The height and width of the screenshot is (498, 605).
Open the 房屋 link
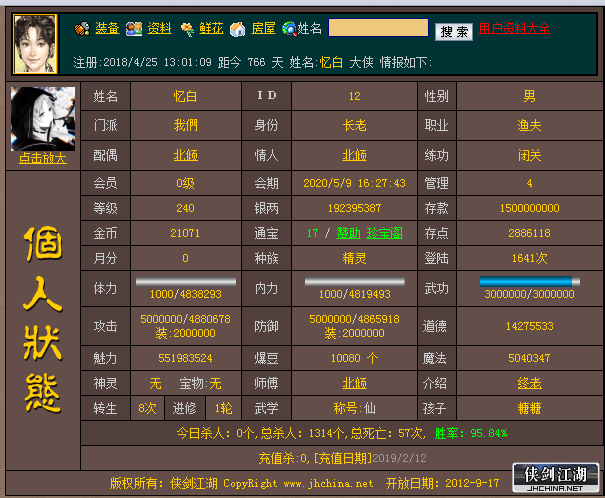pos(263,28)
